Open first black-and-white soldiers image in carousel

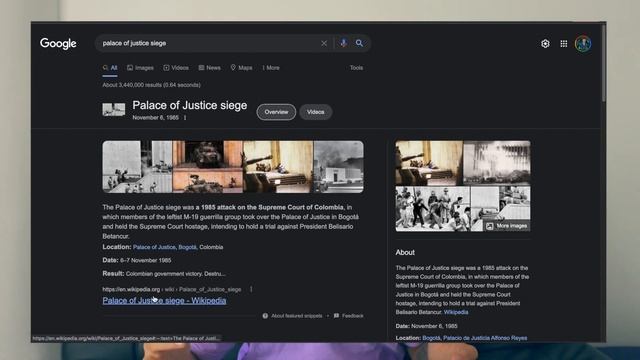tap(137, 167)
